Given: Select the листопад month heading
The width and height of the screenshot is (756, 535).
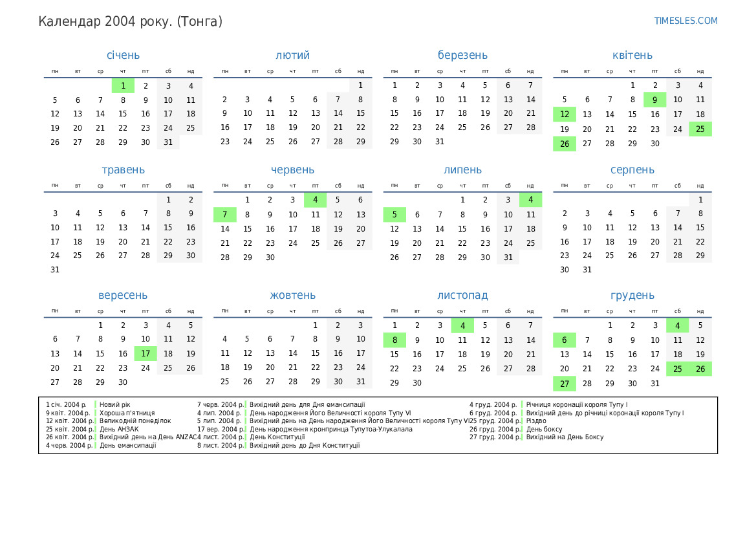Looking at the screenshot, I should coord(462,295).
